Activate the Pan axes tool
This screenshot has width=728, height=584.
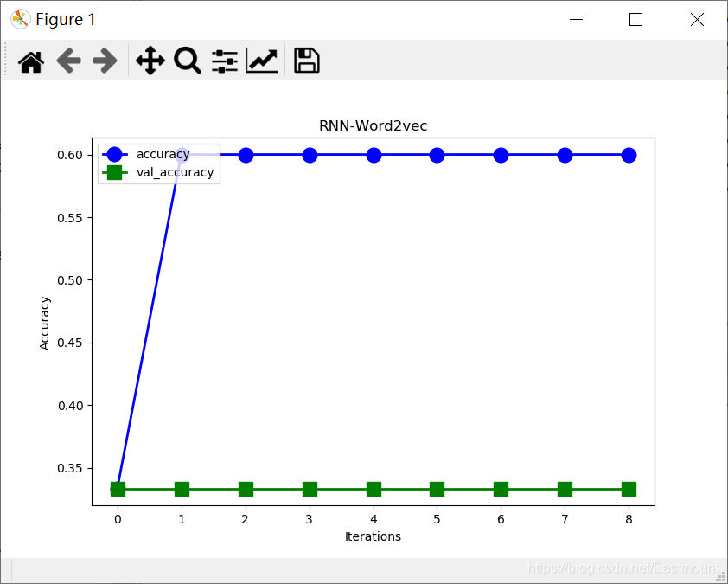(150, 61)
